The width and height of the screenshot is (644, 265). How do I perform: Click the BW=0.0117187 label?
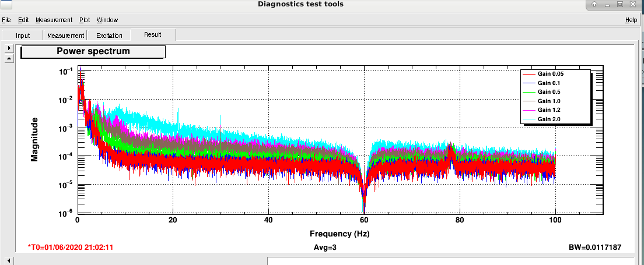click(595, 248)
